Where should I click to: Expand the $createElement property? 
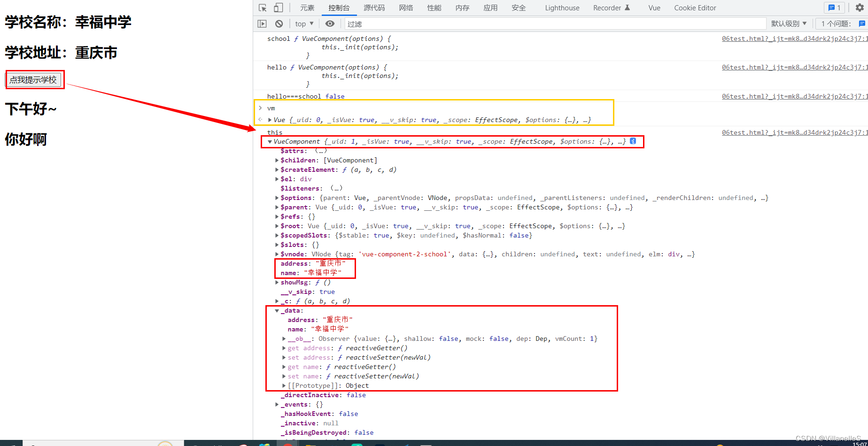tap(277, 169)
